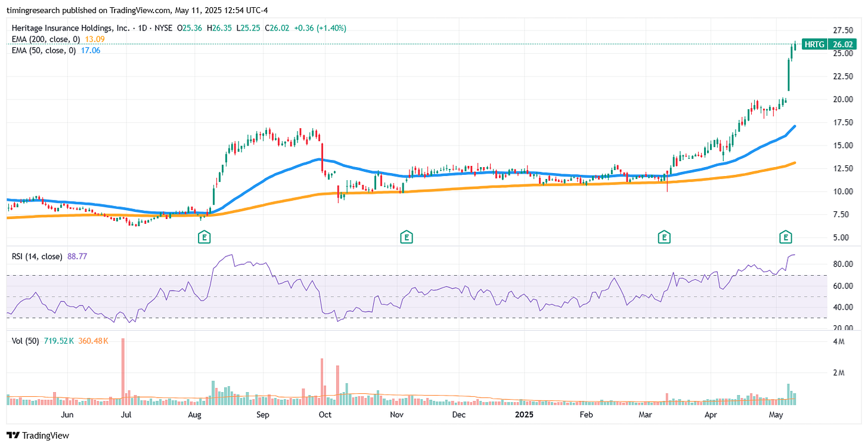Click the O25.36 open value
This screenshot has height=447, width=868.
click(x=191, y=28)
